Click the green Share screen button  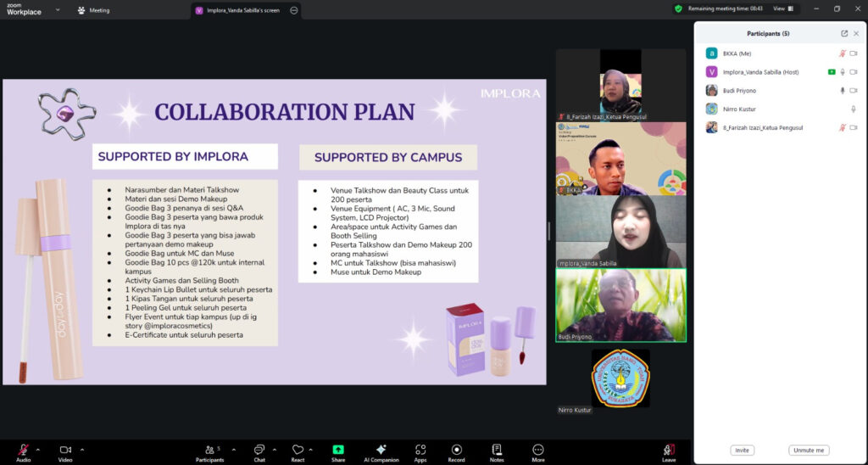(x=338, y=450)
